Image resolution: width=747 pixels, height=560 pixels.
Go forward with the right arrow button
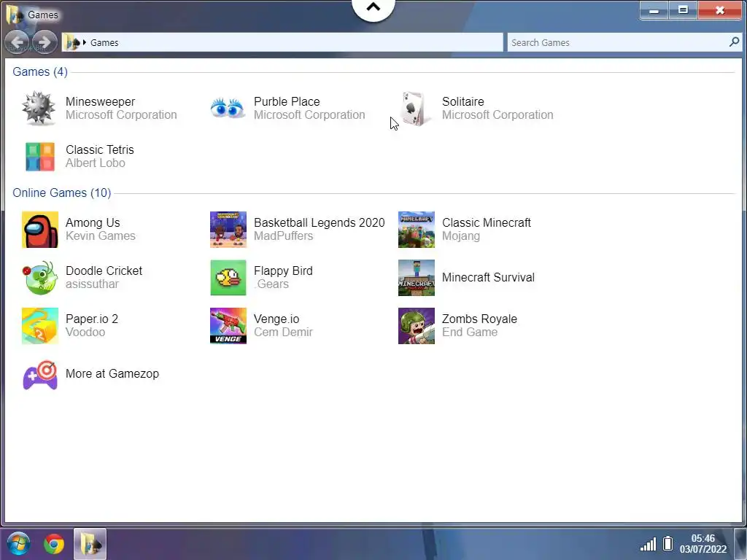(x=44, y=42)
